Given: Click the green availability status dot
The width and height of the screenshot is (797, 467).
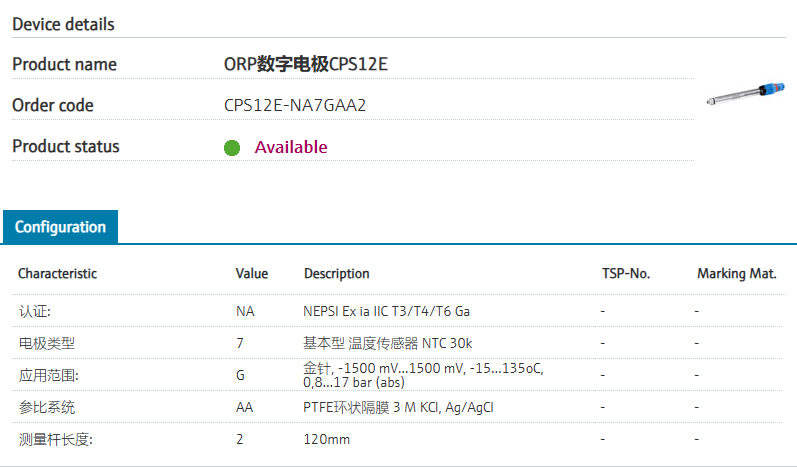Looking at the screenshot, I should pyautogui.click(x=232, y=148).
